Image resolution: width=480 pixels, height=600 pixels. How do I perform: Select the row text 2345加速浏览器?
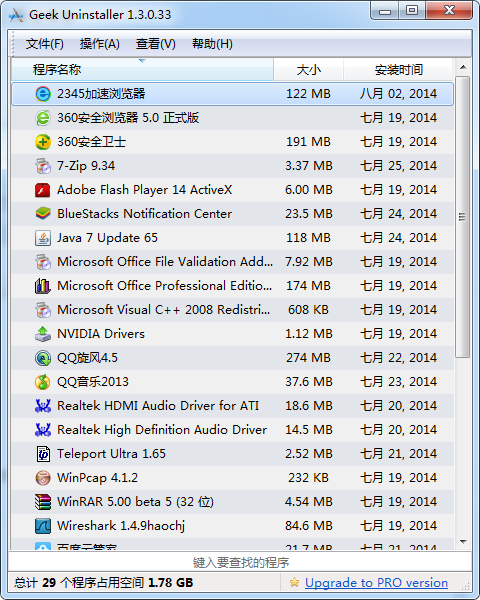[x=101, y=94]
